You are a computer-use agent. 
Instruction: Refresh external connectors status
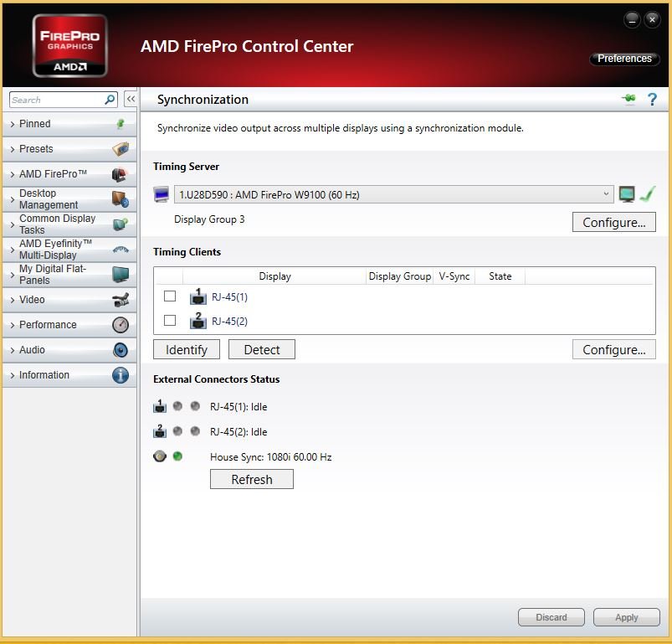(x=252, y=479)
